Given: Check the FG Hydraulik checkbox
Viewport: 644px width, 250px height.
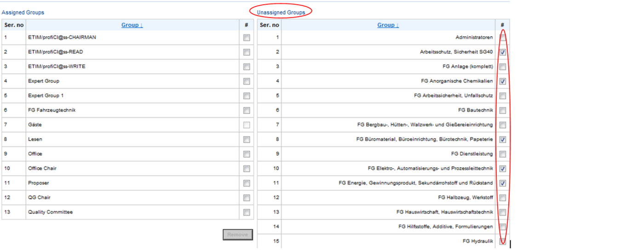Looking at the screenshot, I should (x=503, y=242).
